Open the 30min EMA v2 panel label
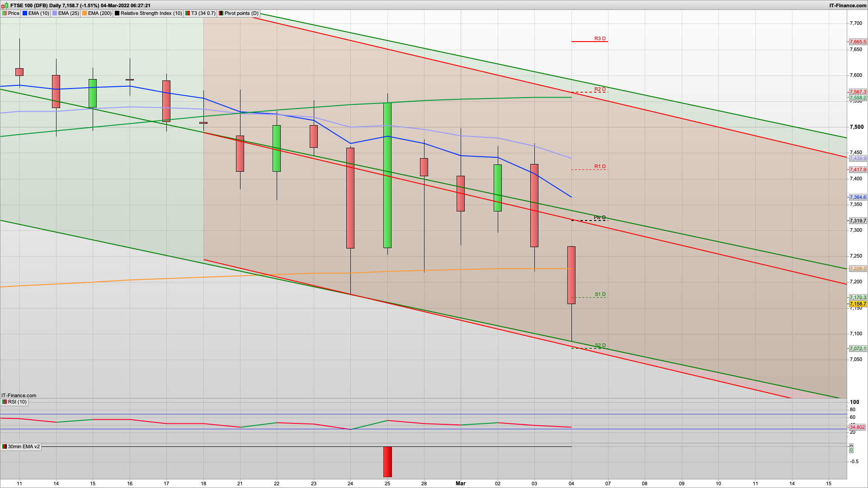This screenshot has width=868, height=488. [24, 446]
